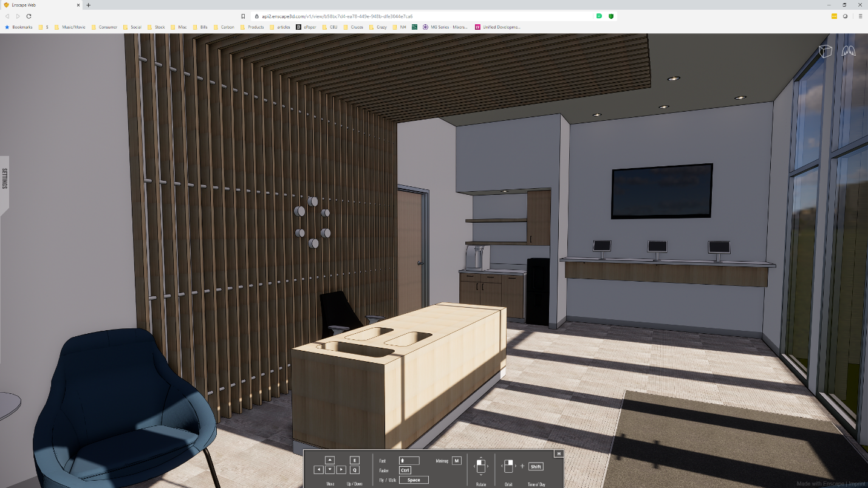Click the E up key icon

[x=355, y=460]
